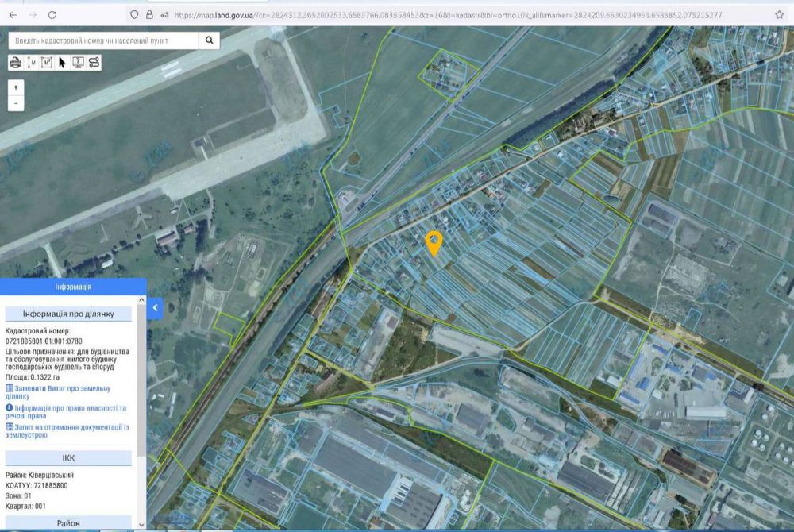
Task: Print the map with the printer icon
Action: 16,62
